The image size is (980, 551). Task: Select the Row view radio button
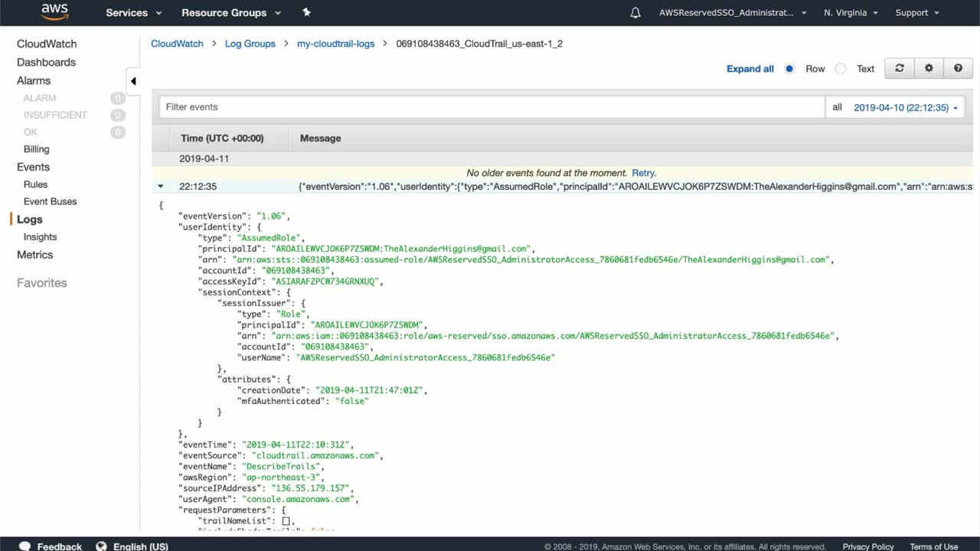789,69
